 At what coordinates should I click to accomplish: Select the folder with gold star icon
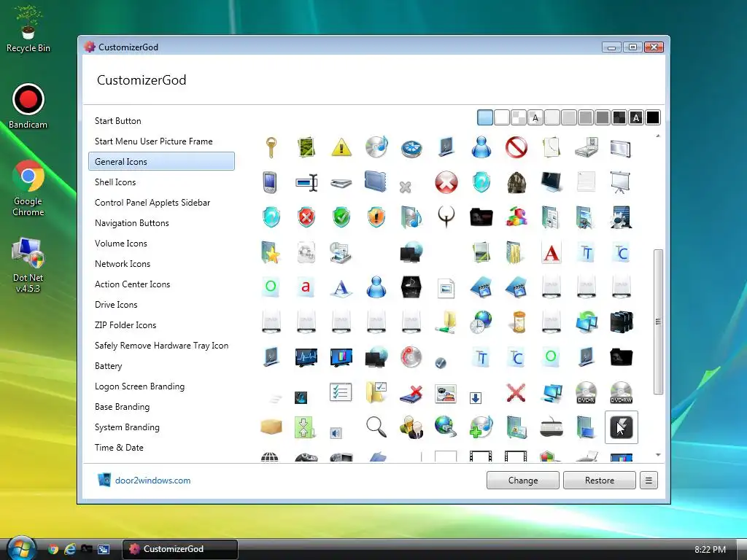[x=271, y=252]
